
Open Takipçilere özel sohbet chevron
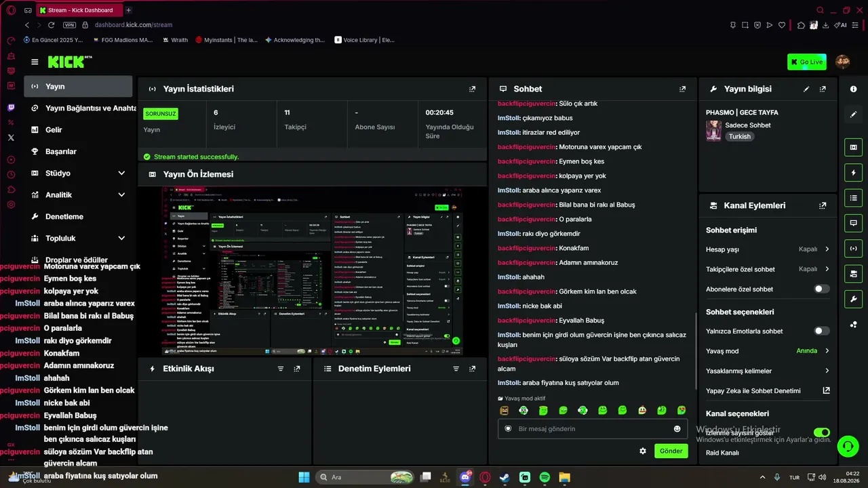pos(827,269)
